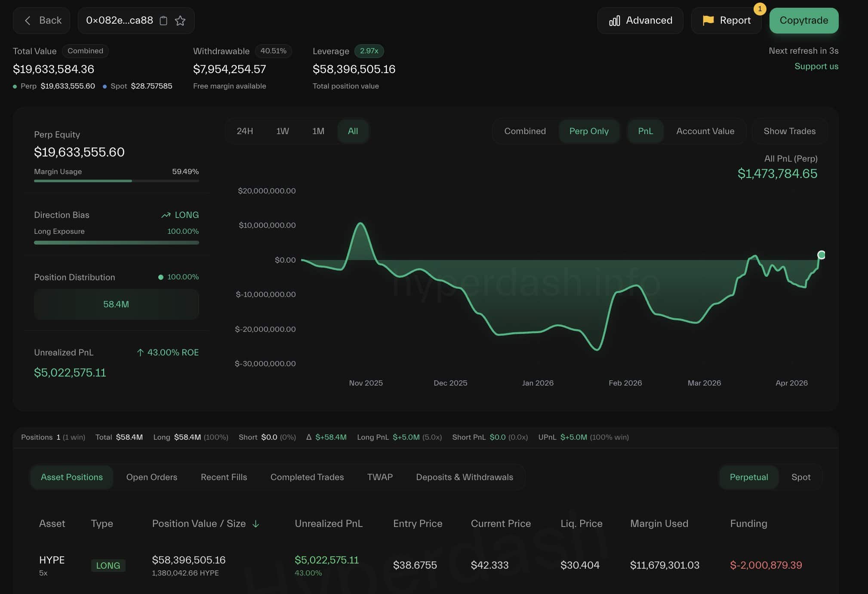This screenshot has width=868, height=594.
Task: Click the Report flag icon
Action: (x=708, y=20)
